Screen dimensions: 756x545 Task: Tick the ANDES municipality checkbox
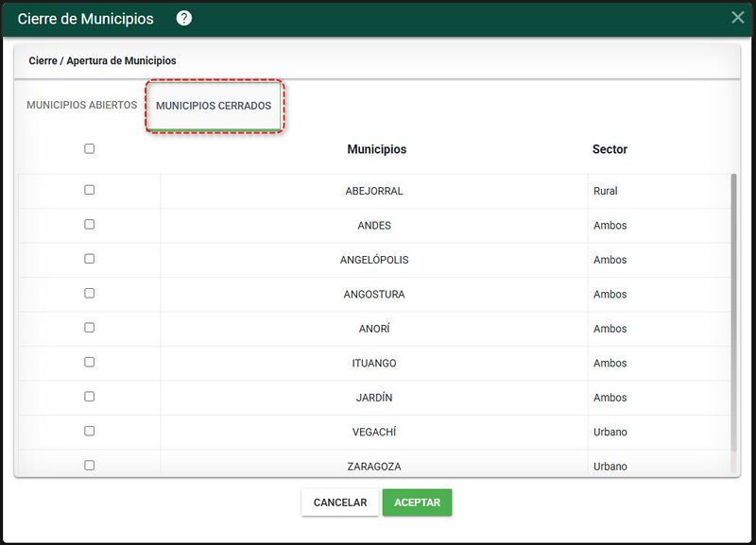point(89,224)
